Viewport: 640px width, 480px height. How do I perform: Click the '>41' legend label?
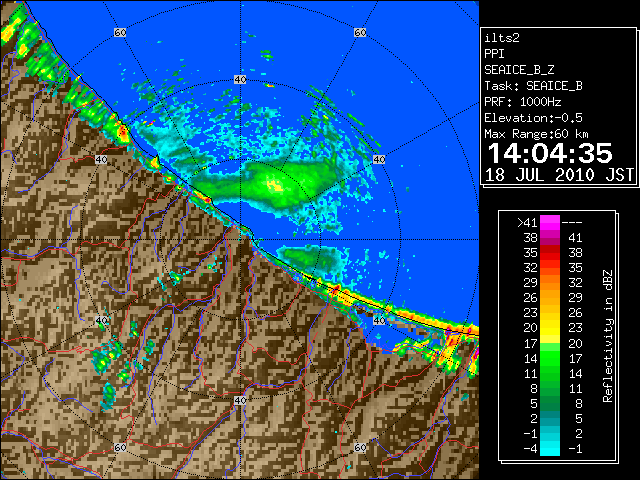click(527, 223)
